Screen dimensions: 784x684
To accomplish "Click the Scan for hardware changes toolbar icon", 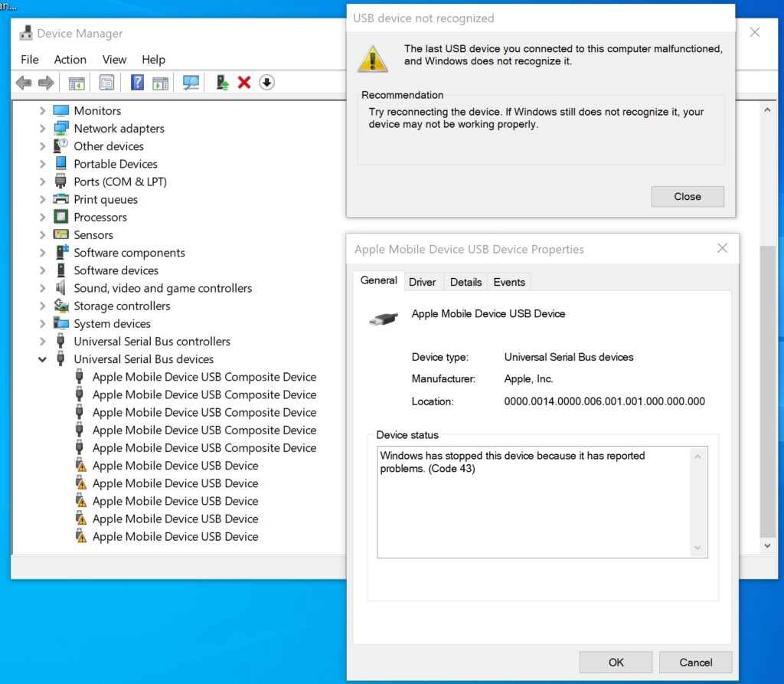I will point(191,83).
